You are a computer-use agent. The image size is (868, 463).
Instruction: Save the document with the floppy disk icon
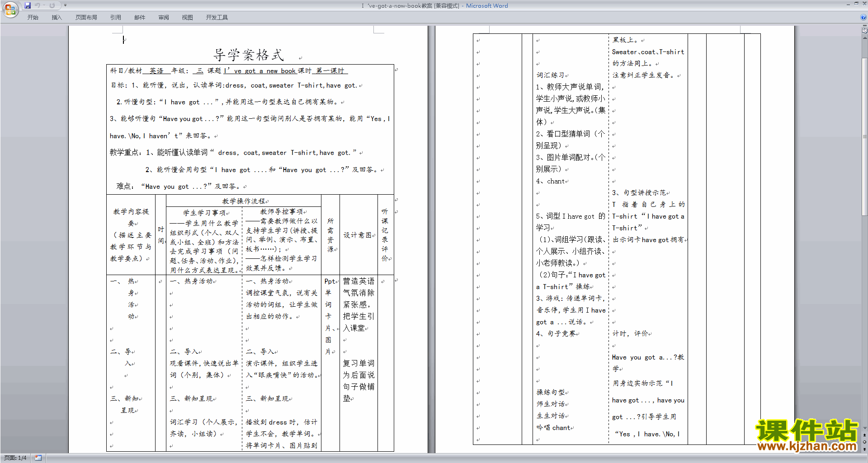pyautogui.click(x=28, y=5)
